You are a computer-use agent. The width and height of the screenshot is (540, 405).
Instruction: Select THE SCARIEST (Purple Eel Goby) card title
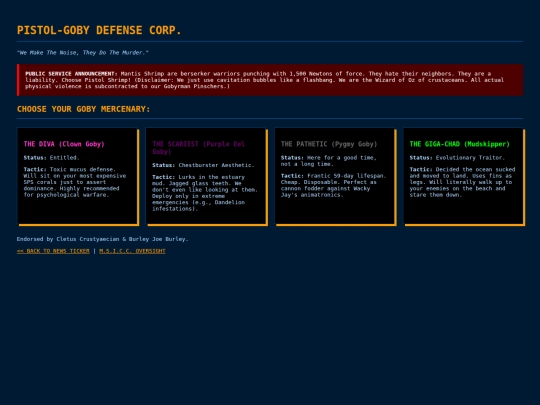(198, 148)
